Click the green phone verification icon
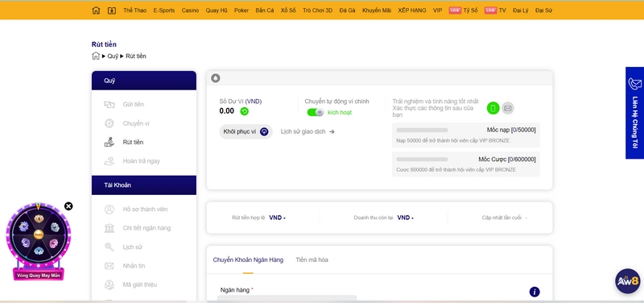The image size is (644, 303). coord(493,108)
